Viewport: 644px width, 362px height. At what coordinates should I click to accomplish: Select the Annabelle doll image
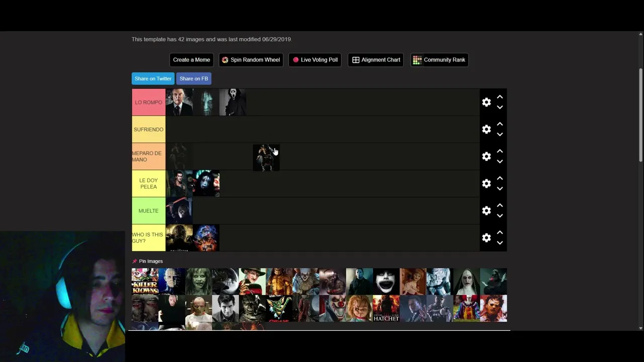[413, 282]
